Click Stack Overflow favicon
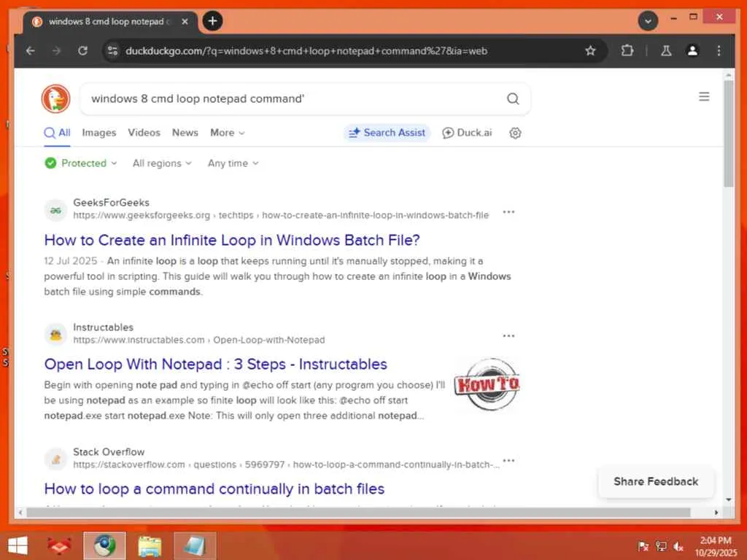Screen dimensions: 747x560 tap(55, 459)
